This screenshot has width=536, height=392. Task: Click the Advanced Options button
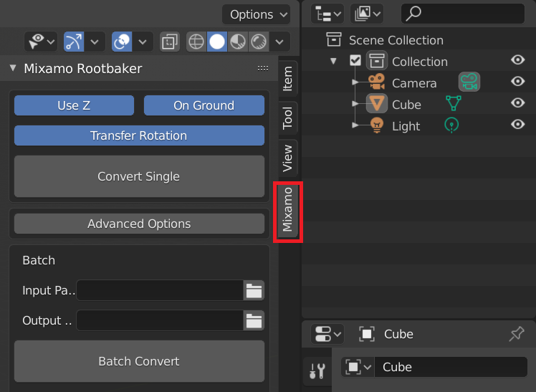click(x=139, y=224)
